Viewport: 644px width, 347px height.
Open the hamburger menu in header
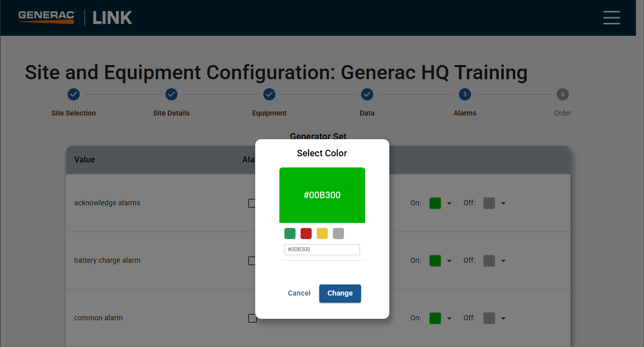coord(611,18)
